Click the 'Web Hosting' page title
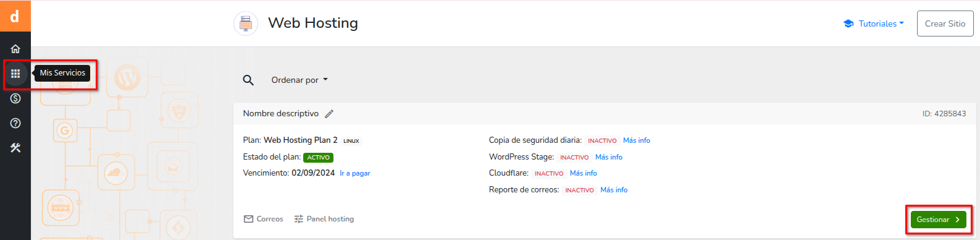The width and height of the screenshot is (980, 240). 313,23
